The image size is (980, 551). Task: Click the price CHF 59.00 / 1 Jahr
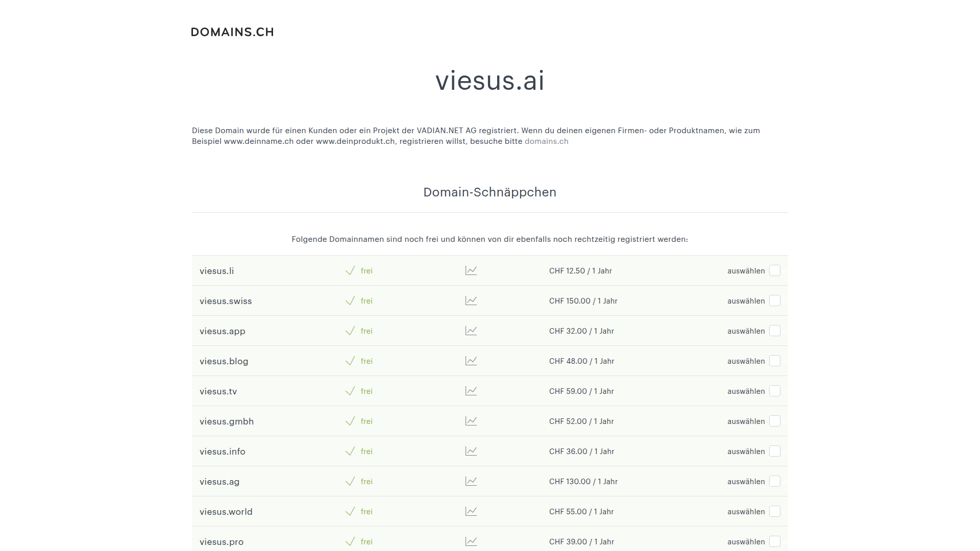click(x=581, y=391)
